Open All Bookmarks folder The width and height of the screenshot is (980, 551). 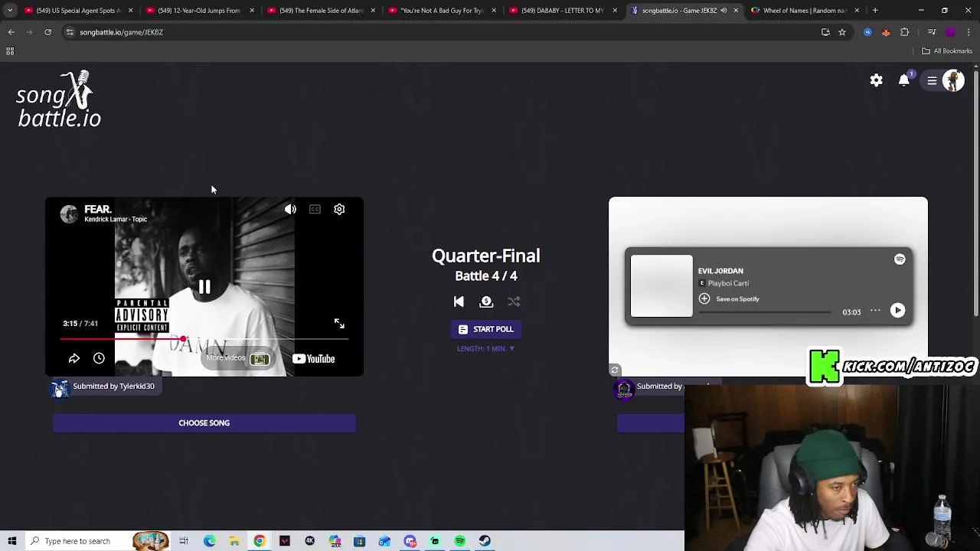pos(947,51)
